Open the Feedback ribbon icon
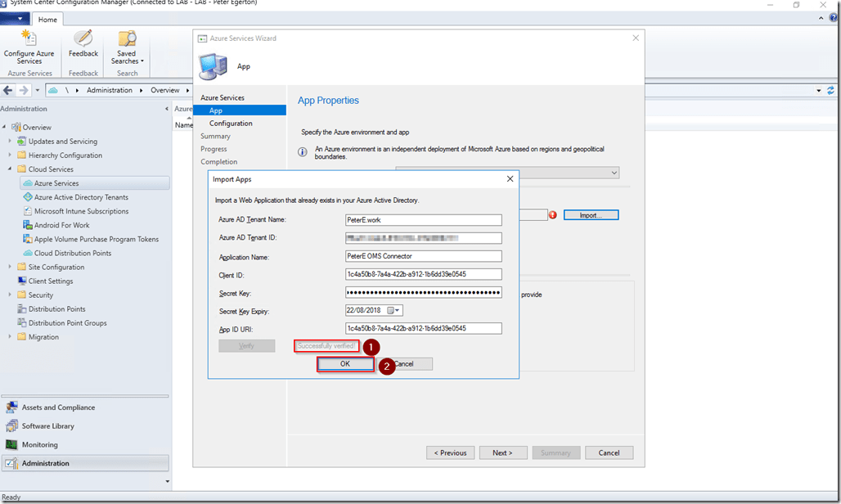This screenshot has width=841, height=504. tap(83, 44)
